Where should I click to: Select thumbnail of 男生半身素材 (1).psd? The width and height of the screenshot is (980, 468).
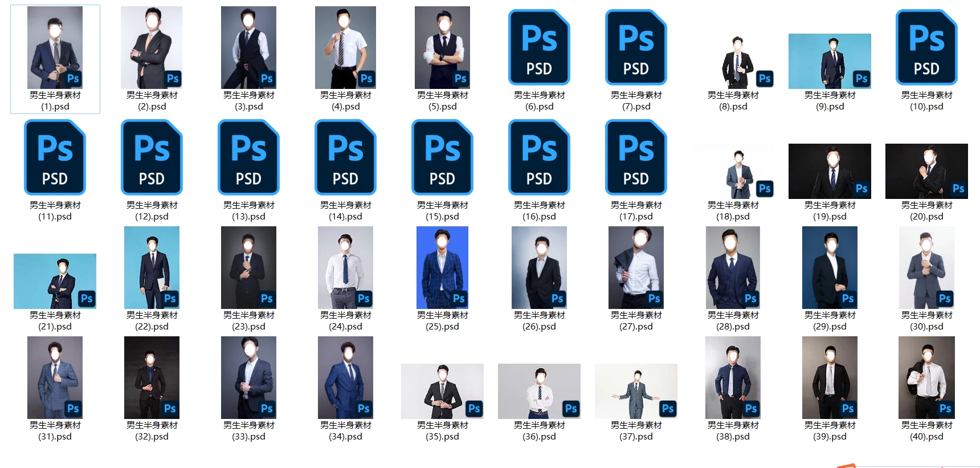point(55,47)
